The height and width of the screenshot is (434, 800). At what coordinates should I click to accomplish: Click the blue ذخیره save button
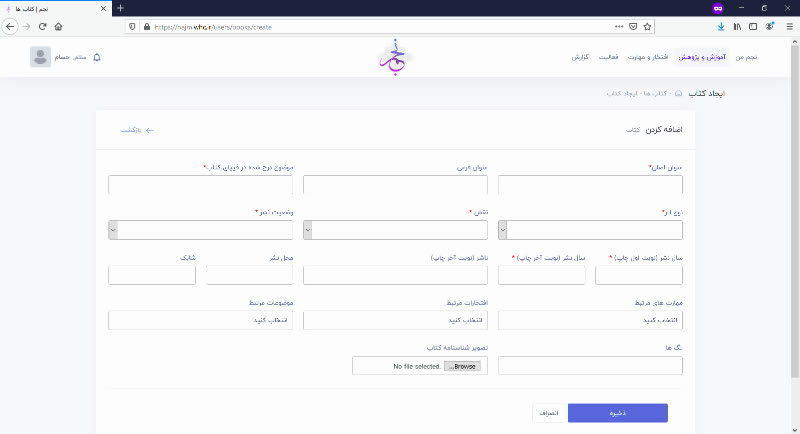618,413
